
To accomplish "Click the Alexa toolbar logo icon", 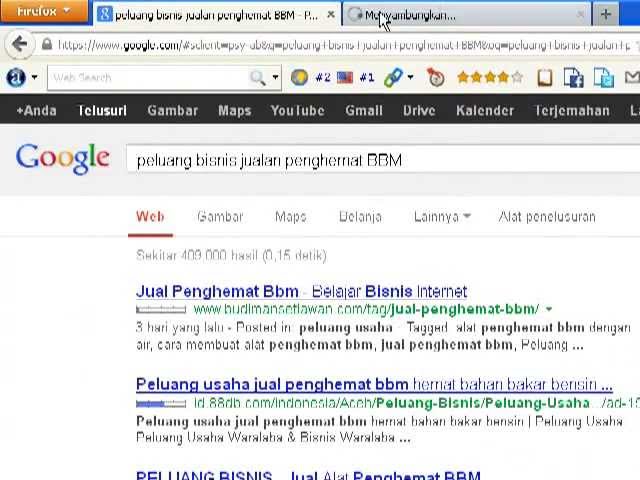I will coord(16,77).
